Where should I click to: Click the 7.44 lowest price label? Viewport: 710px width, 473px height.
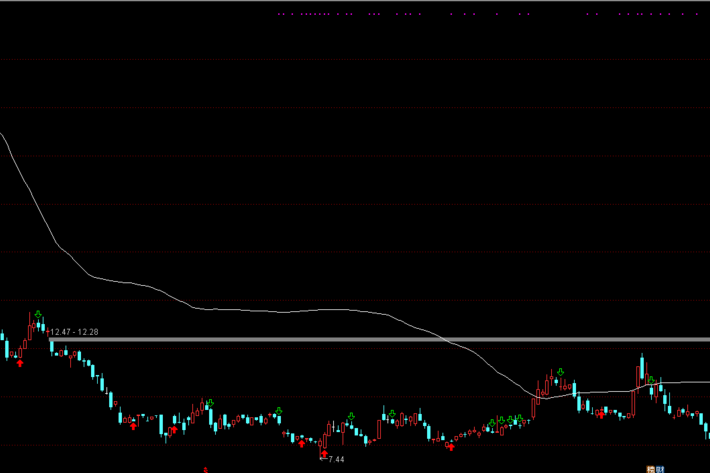[336, 459]
